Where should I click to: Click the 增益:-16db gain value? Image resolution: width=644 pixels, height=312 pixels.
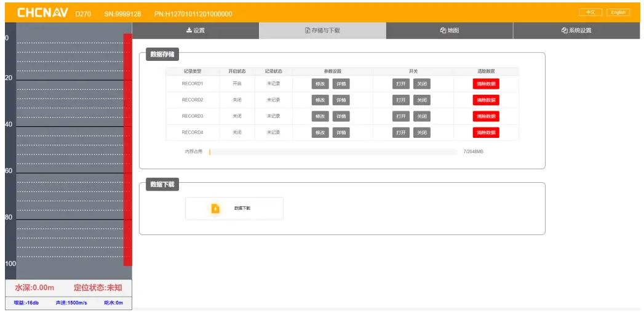click(26, 303)
